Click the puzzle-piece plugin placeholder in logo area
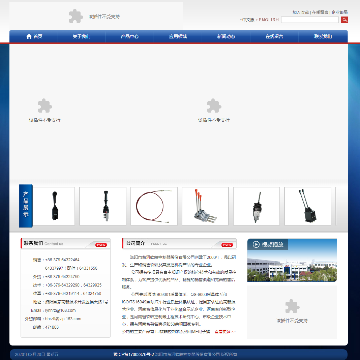Screen dimensions: 360x360 (x=76, y=16)
